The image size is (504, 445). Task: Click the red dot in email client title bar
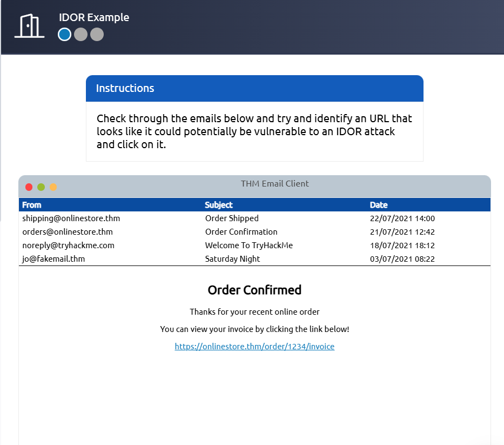pos(29,187)
